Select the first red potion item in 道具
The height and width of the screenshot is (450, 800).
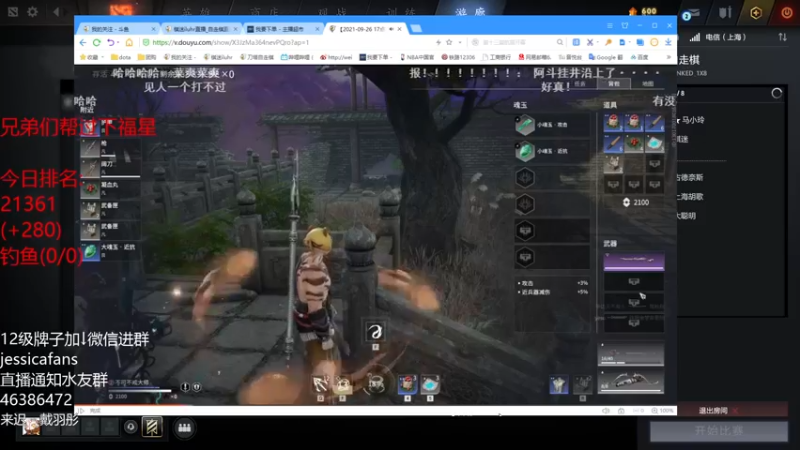(613, 122)
